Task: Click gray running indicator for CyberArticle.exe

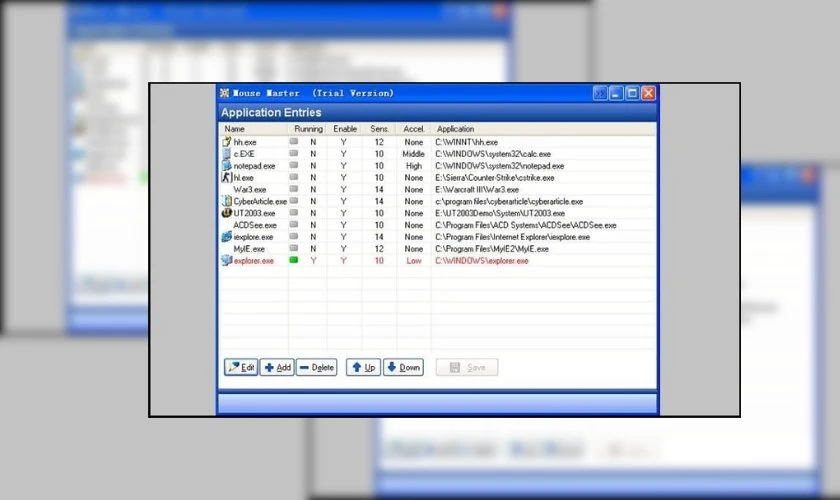Action: pos(294,200)
